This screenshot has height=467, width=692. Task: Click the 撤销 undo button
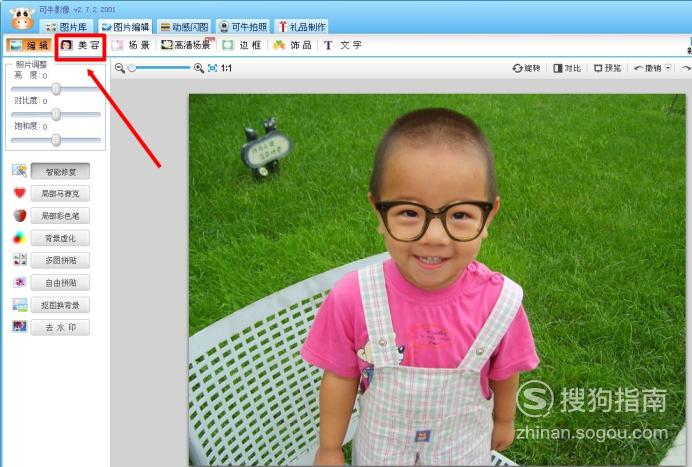pyautogui.click(x=648, y=68)
